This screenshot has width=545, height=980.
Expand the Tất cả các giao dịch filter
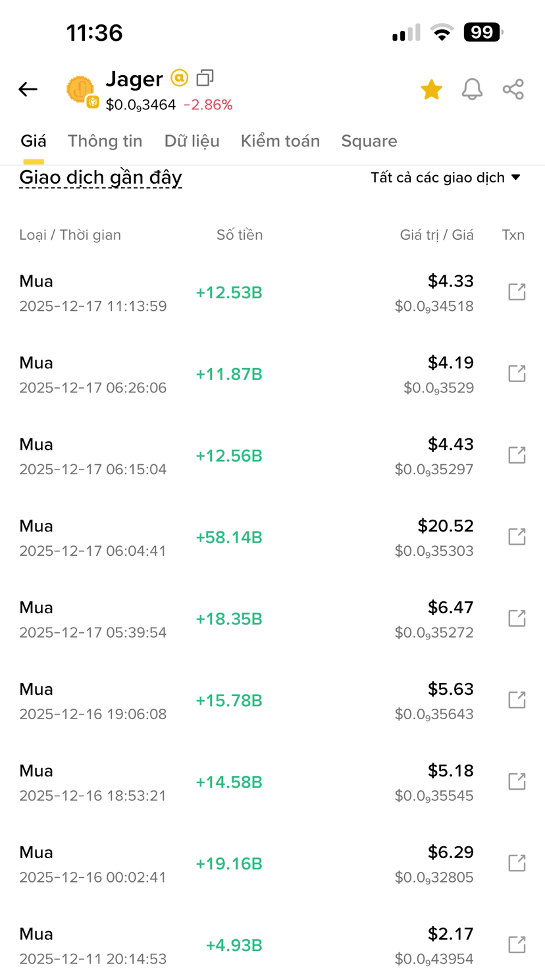tap(446, 177)
